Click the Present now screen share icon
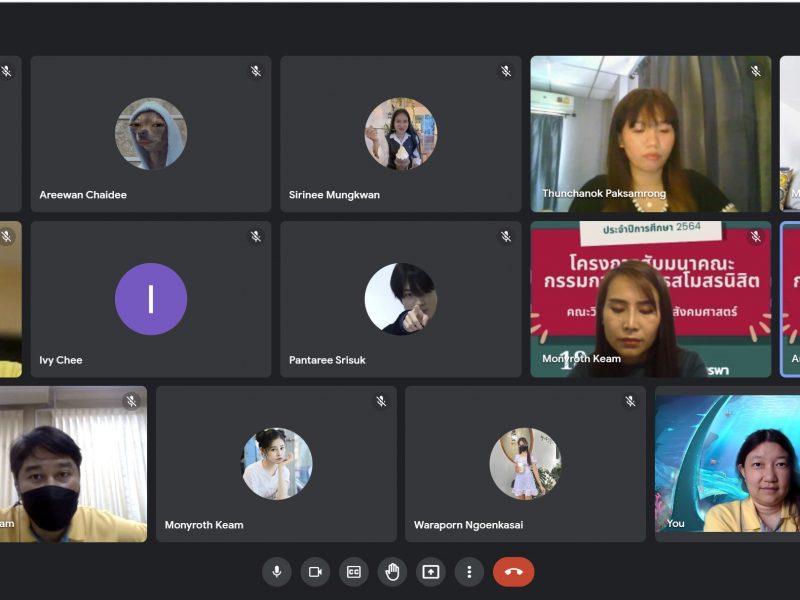This screenshot has height=600, width=800. [431, 572]
